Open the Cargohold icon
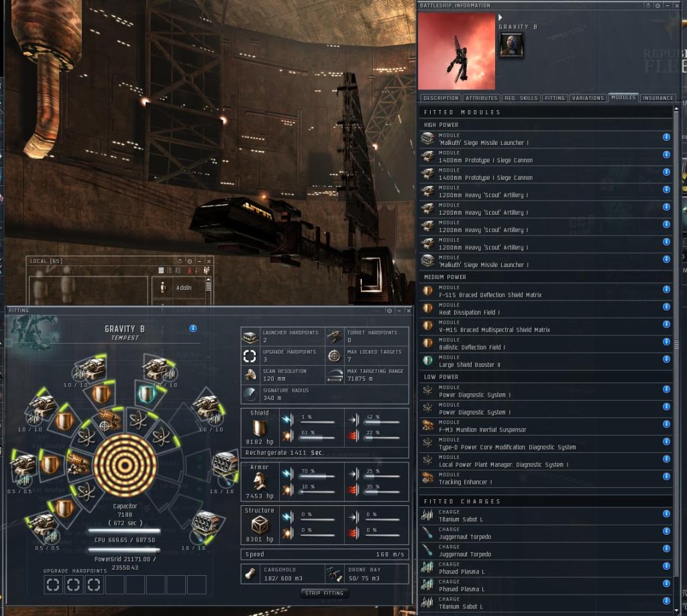Image resolution: width=687 pixels, height=616 pixels. (x=250, y=574)
